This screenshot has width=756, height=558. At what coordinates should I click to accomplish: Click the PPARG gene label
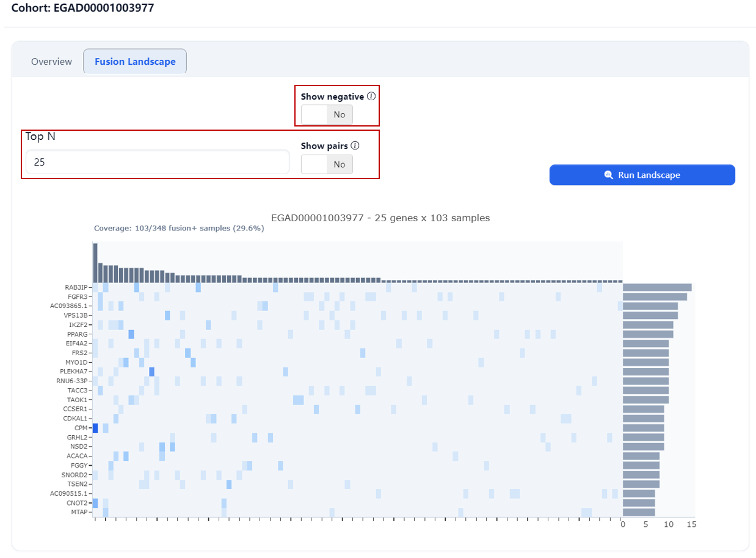click(x=78, y=334)
